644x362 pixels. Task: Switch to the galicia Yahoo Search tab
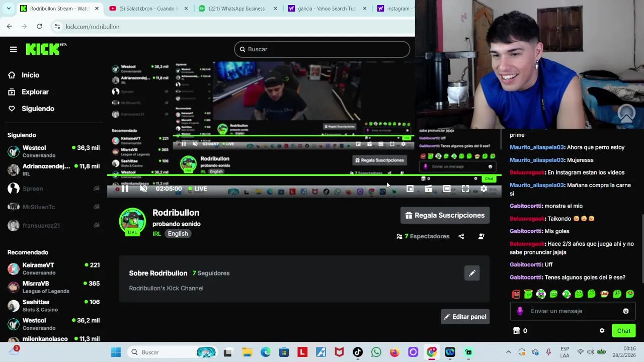point(327,9)
